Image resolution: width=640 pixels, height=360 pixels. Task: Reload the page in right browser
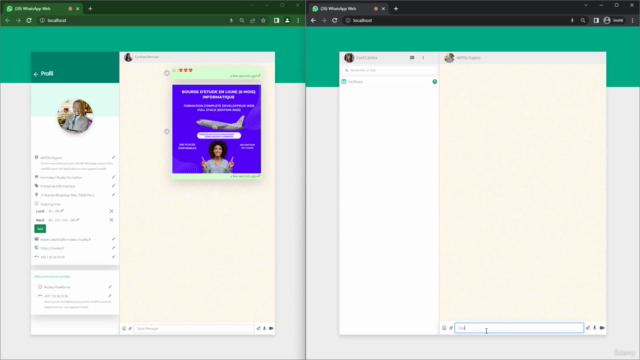(x=335, y=20)
